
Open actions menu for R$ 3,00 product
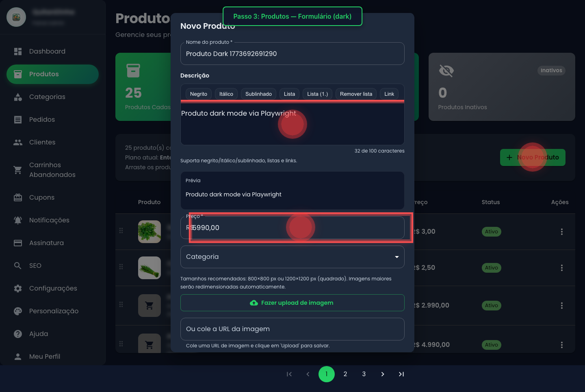[561, 232]
